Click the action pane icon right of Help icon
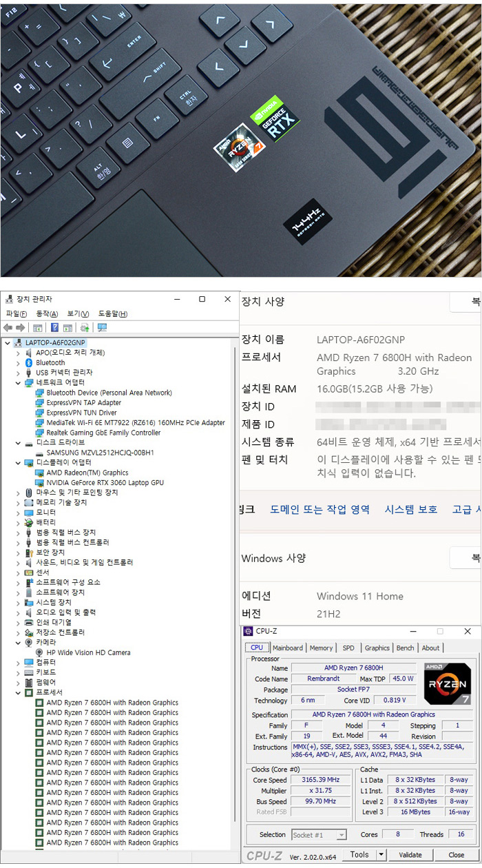 [x=68, y=328]
